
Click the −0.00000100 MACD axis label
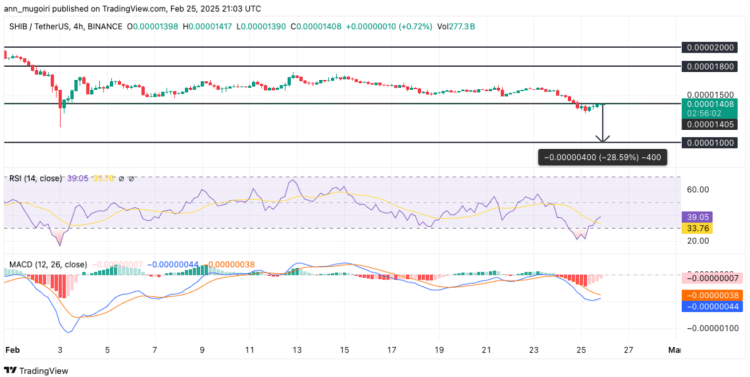pos(713,328)
